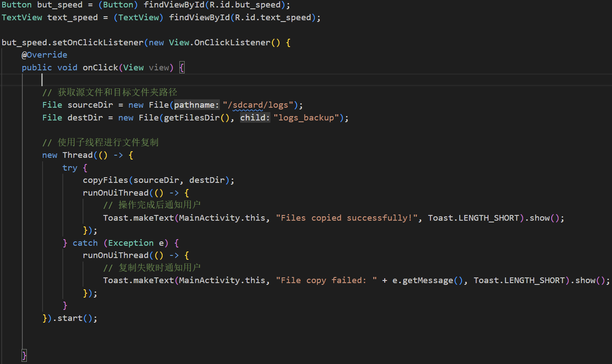Screen dimensions: 612x364
Task: Click the "File copy failed: " string
Action: tap(326, 280)
